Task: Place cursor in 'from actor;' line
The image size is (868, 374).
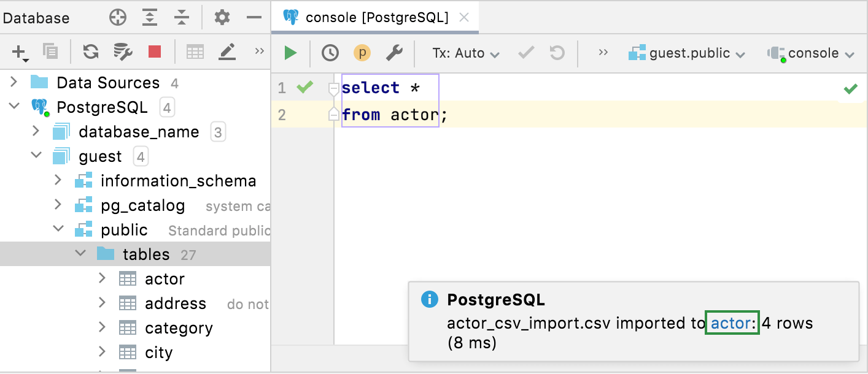Action: point(395,115)
